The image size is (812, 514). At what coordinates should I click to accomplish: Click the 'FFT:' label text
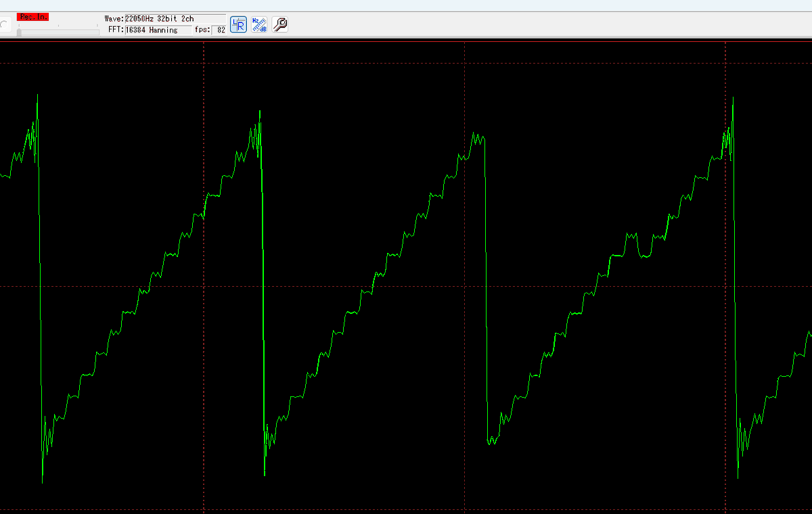116,30
